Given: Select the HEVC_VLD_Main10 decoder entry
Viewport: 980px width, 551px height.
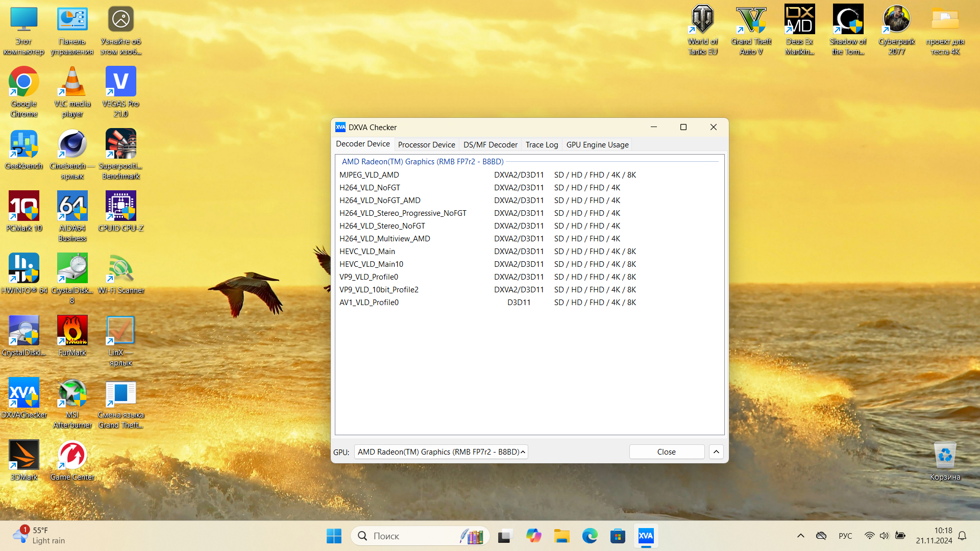Looking at the screenshot, I should pos(371,264).
